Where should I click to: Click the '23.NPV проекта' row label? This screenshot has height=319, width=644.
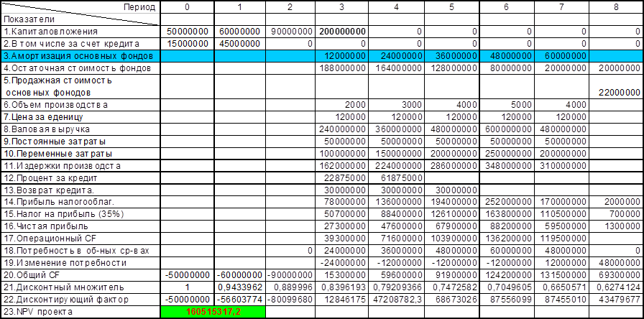tap(80, 313)
